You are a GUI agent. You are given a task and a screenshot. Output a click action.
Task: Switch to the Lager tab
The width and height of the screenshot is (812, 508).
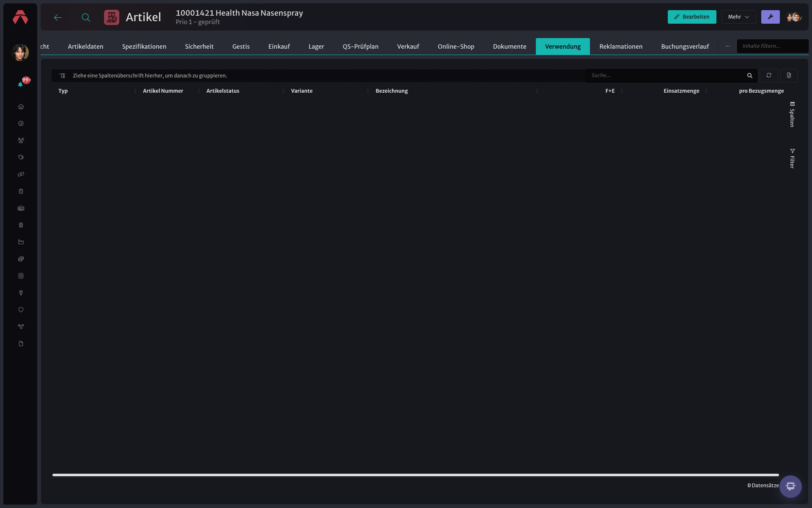(x=316, y=47)
